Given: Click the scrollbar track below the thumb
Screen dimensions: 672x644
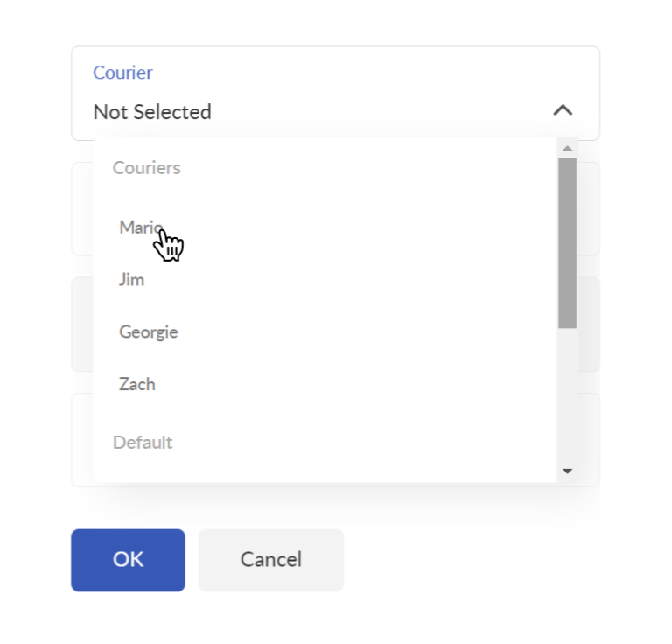Looking at the screenshot, I should tap(567, 395).
